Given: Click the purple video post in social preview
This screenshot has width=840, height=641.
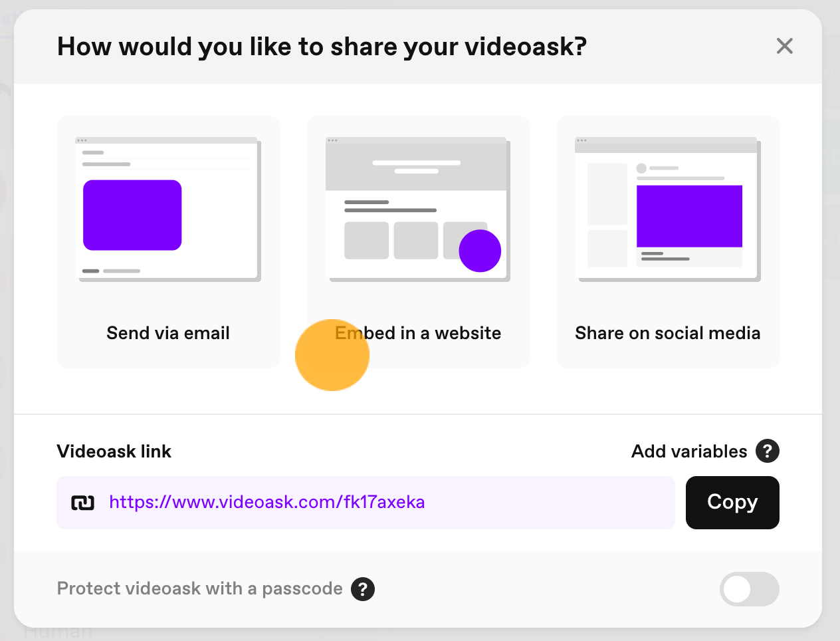Looking at the screenshot, I should coord(689,216).
